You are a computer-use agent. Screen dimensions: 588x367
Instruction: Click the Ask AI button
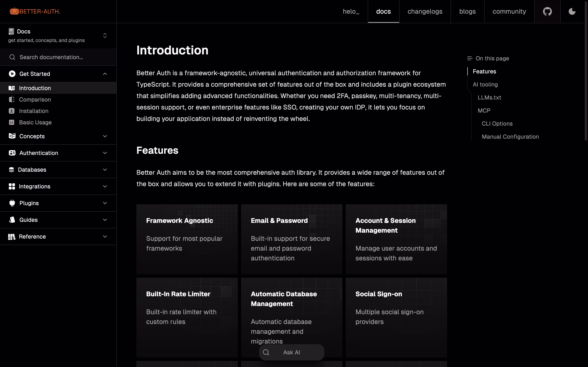[291, 352]
